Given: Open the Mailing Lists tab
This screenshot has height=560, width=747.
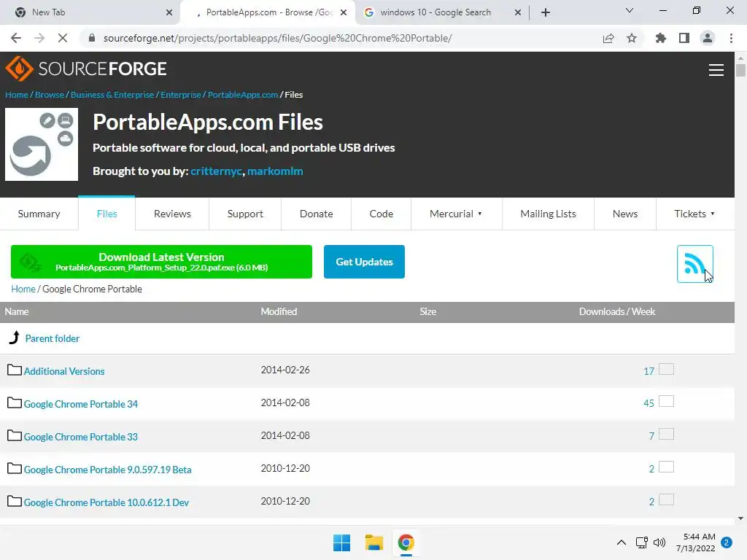Looking at the screenshot, I should [548, 214].
